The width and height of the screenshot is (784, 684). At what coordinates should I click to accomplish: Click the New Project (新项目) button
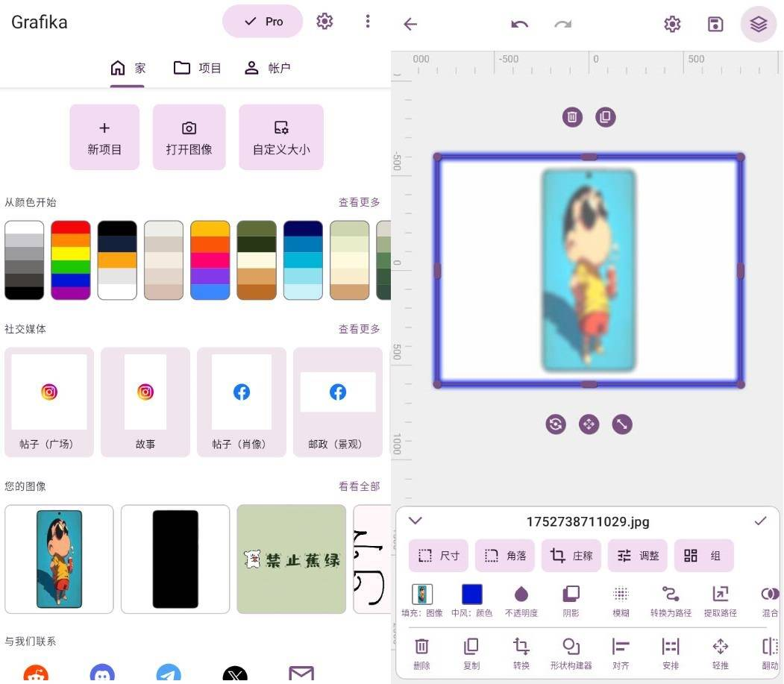[104, 137]
